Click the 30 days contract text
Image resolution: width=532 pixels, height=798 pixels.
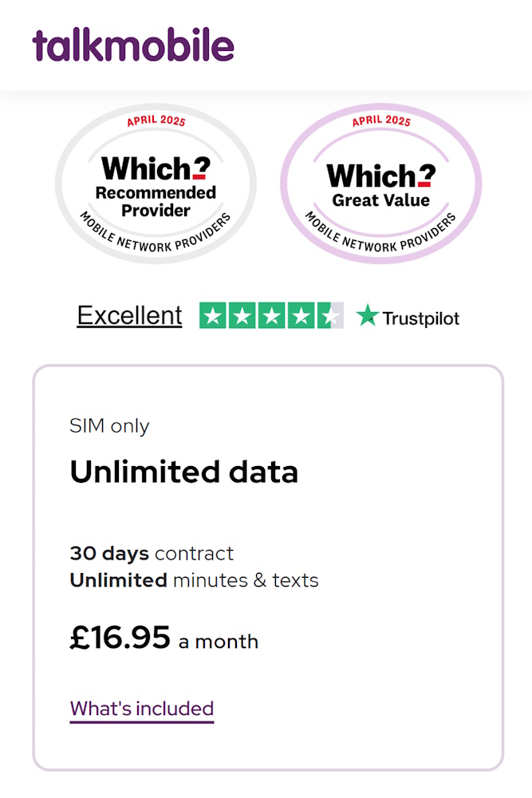[x=152, y=553]
